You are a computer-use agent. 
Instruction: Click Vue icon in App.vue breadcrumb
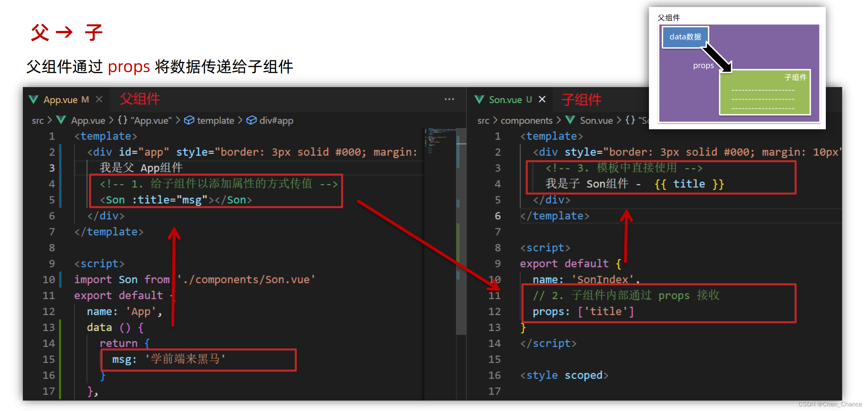(x=61, y=120)
